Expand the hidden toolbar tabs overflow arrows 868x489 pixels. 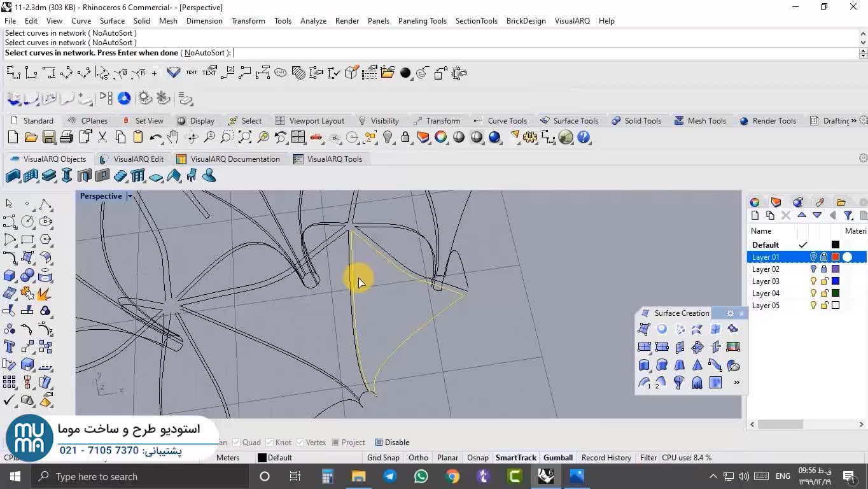click(x=855, y=121)
